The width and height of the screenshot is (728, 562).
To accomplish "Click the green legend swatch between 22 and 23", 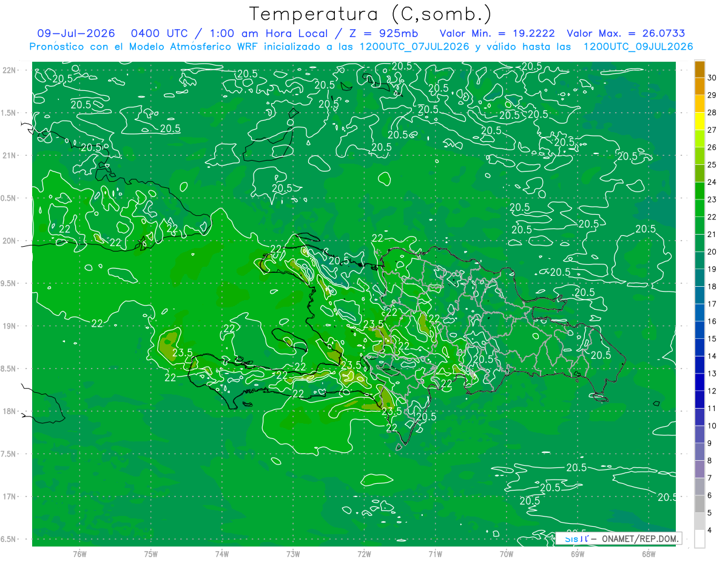I will [x=699, y=209].
